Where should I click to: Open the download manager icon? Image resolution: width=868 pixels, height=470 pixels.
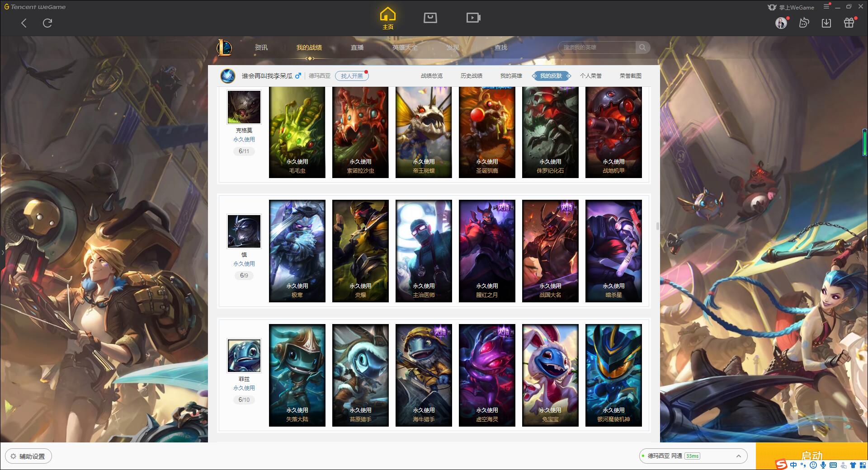[x=826, y=23]
